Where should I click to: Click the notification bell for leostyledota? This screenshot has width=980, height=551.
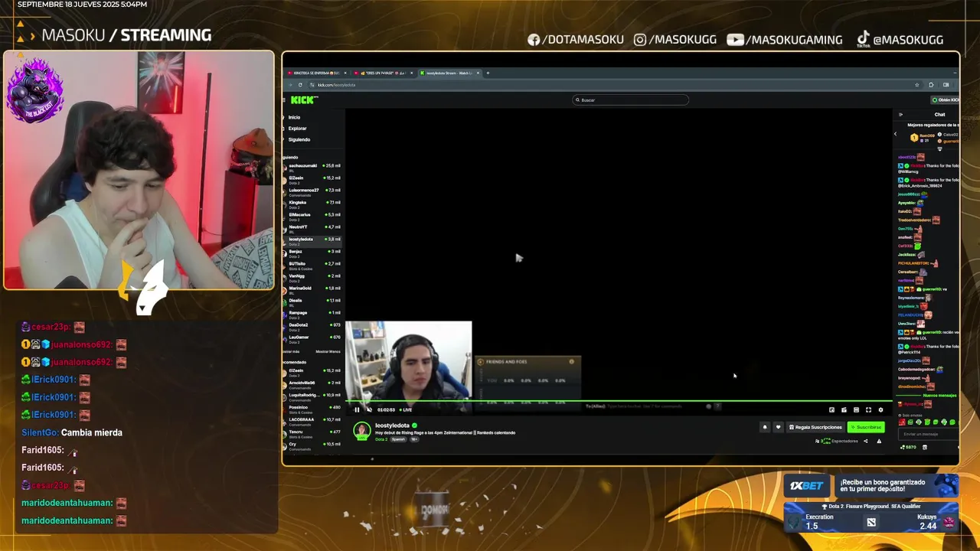click(765, 427)
